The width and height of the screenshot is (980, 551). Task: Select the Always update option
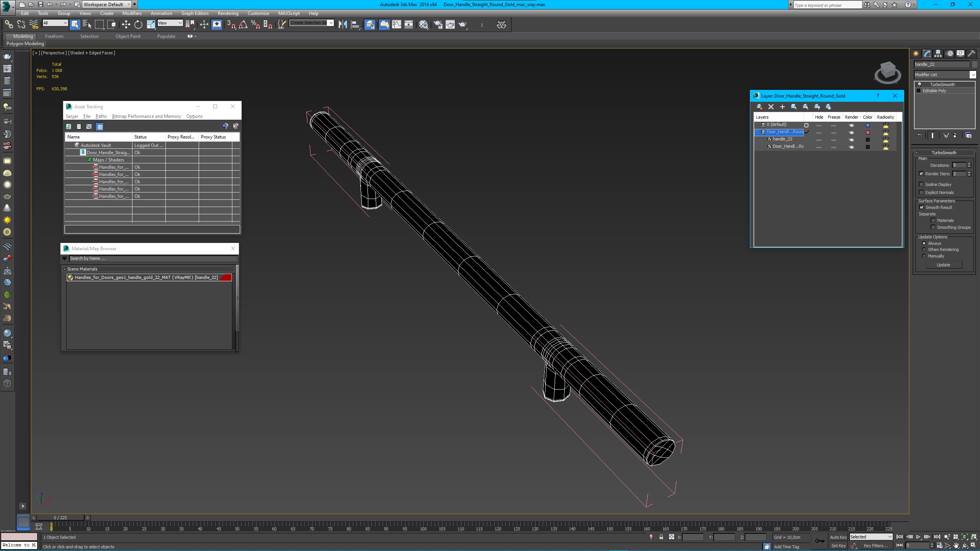click(924, 243)
